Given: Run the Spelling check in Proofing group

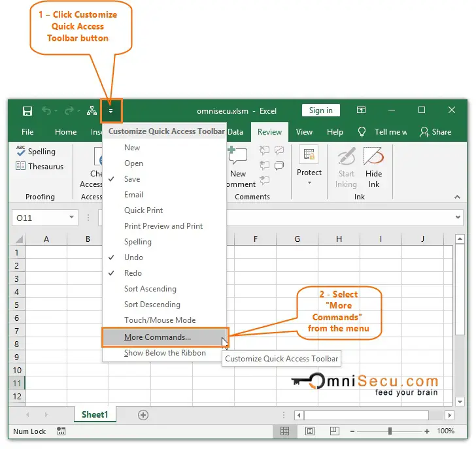Looking at the screenshot, I should point(36,151).
